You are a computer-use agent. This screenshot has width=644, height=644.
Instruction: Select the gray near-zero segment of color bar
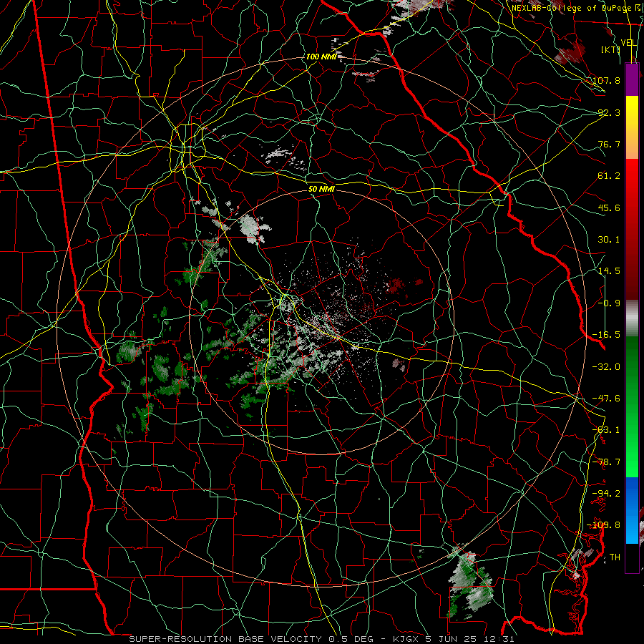(632, 318)
